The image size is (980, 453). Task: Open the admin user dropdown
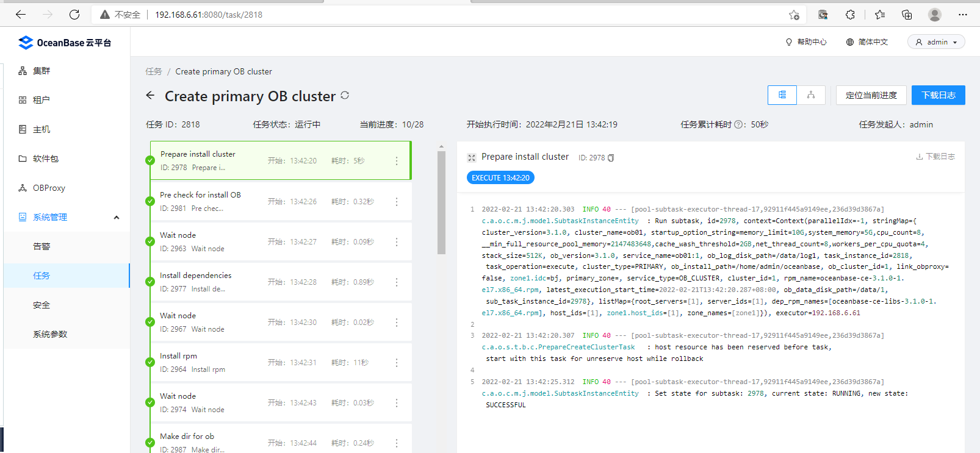pos(937,42)
